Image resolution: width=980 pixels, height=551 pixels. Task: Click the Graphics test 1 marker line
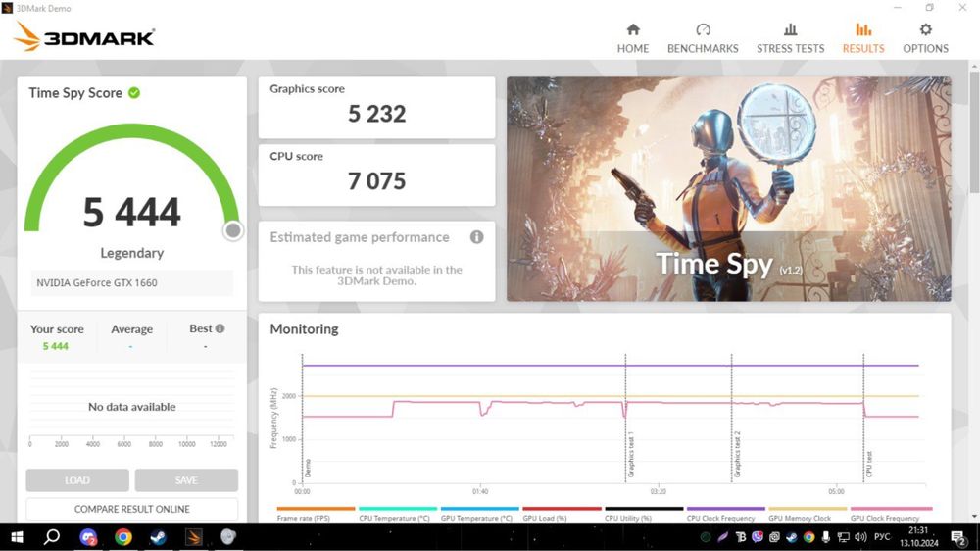pyautogui.click(x=625, y=418)
